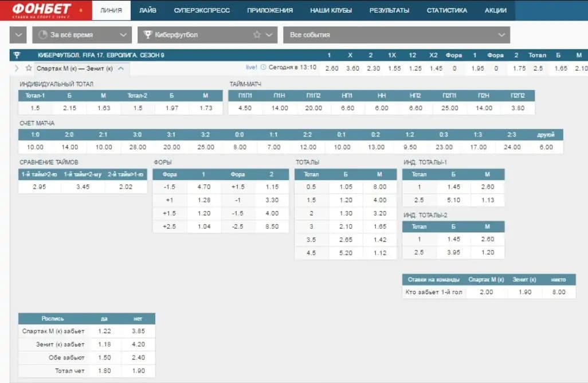The height and width of the screenshot is (383, 588).
Task: Select ИНД. ТОТАЛЫ-2 2.5 over odds 3.95
Action: [453, 252]
